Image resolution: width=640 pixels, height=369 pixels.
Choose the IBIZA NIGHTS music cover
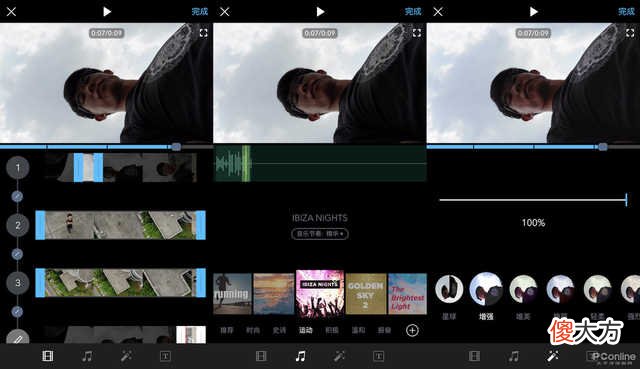click(x=320, y=293)
